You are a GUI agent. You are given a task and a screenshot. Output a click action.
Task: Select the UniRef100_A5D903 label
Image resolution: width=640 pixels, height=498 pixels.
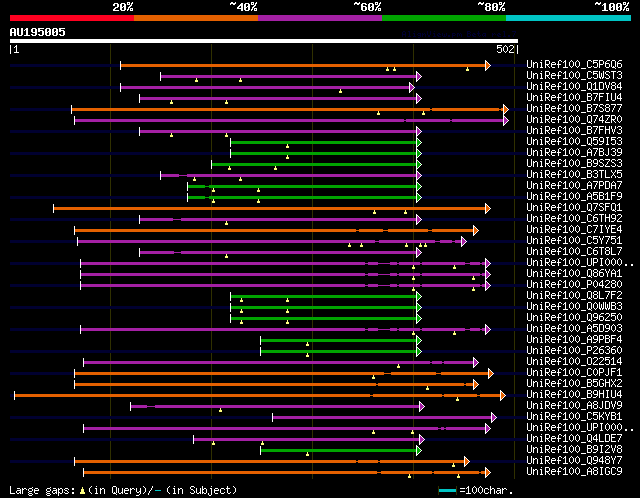574,329
